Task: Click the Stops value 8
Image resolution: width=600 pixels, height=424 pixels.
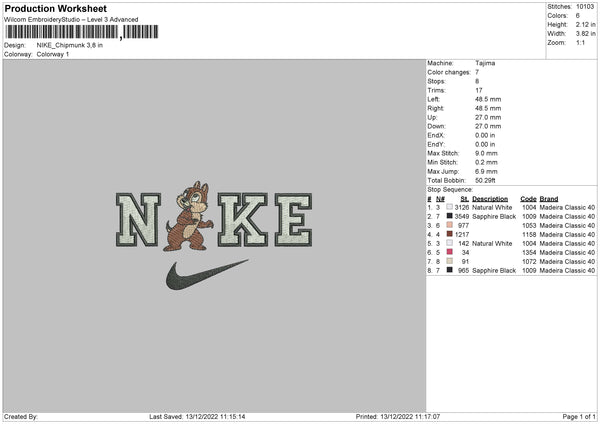Action: pyautogui.click(x=477, y=81)
